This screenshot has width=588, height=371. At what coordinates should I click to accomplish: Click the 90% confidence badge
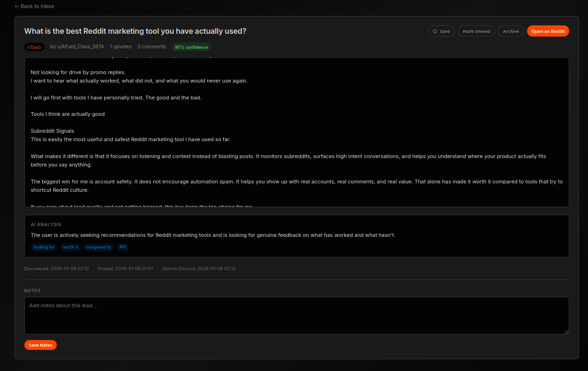(191, 47)
